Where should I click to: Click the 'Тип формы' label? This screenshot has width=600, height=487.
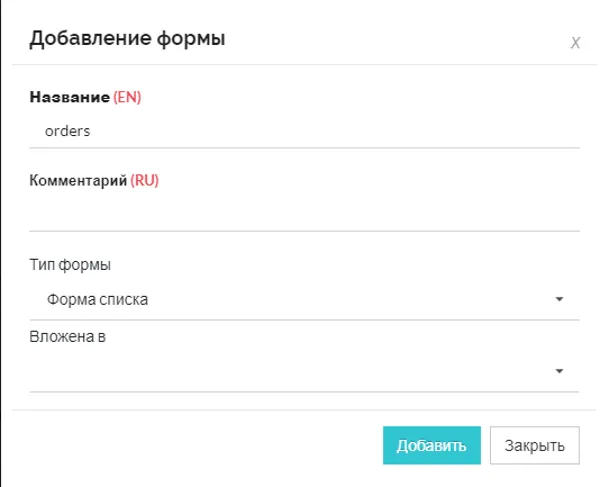(71, 265)
